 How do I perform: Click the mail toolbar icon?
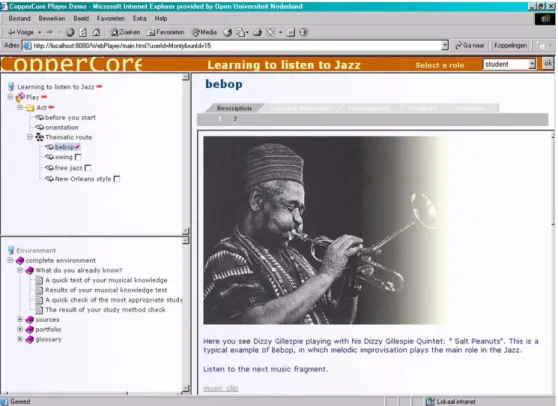coord(242,32)
